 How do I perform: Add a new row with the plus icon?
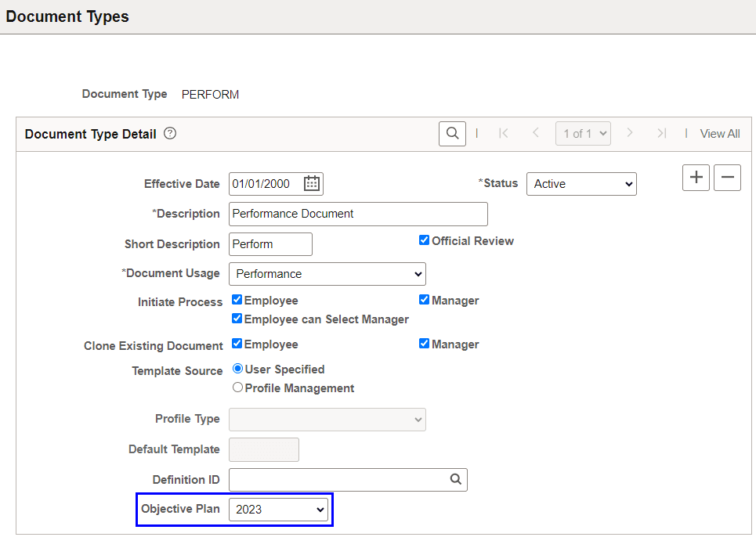click(696, 178)
